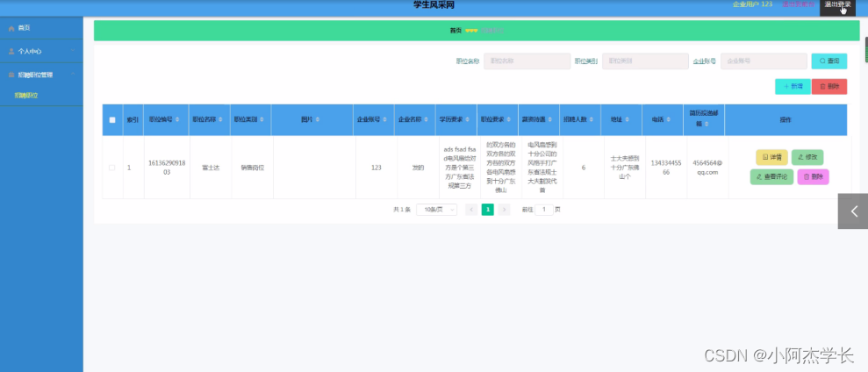
Task: Click the 企业用户 123 header text
Action: point(752,4)
